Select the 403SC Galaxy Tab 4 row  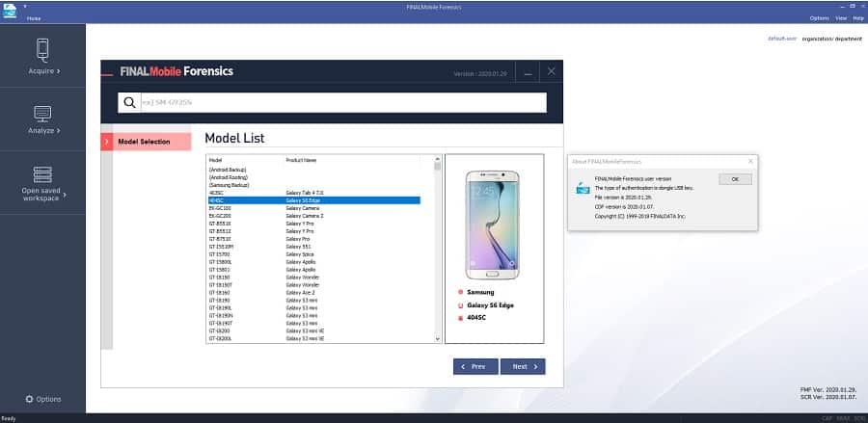313,193
